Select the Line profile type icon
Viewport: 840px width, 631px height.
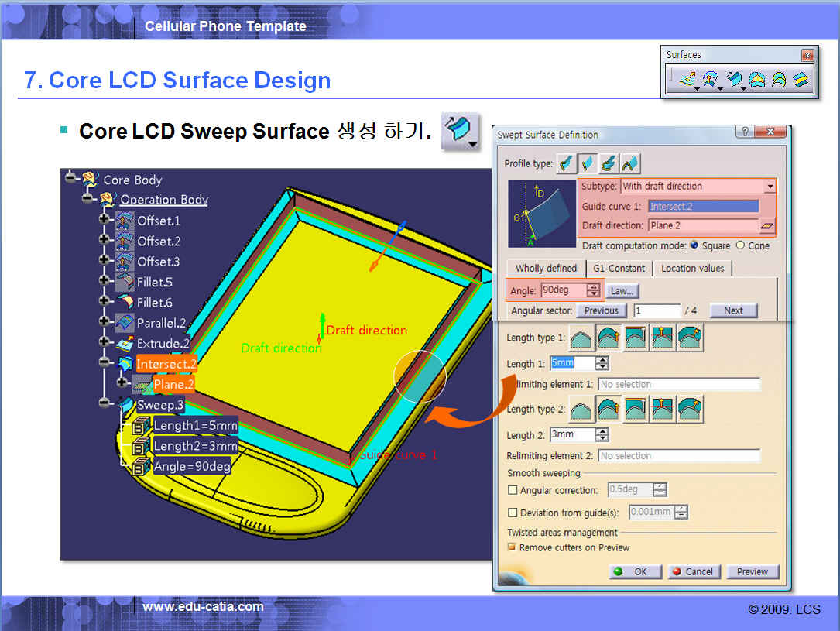pyautogui.click(x=588, y=163)
